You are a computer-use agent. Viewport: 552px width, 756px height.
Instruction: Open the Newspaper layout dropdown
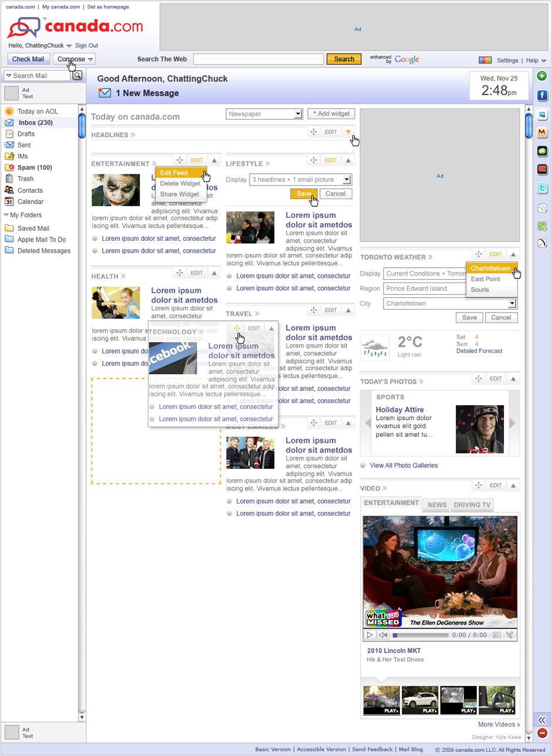(x=298, y=114)
